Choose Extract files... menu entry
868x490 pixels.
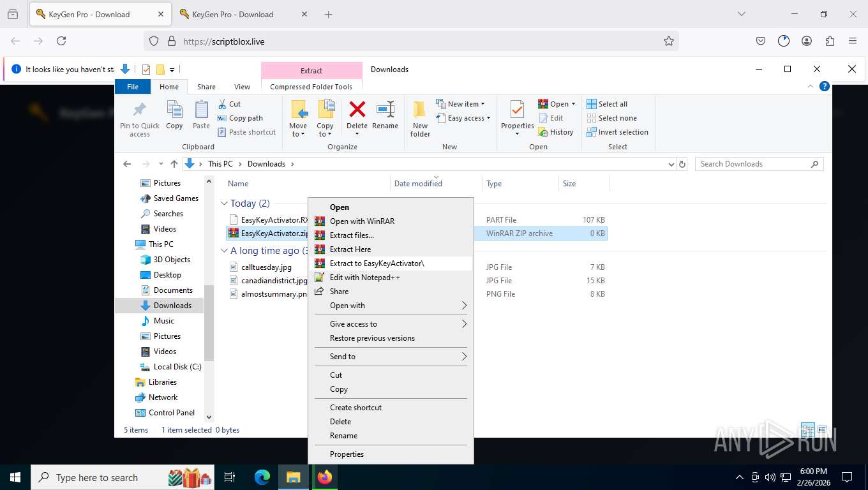tap(391, 235)
